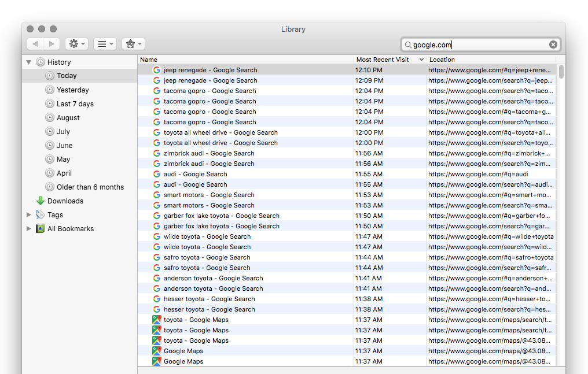The width and height of the screenshot is (588, 374).
Task: Open the Import and Backup star menu
Action: pyautogui.click(x=133, y=44)
